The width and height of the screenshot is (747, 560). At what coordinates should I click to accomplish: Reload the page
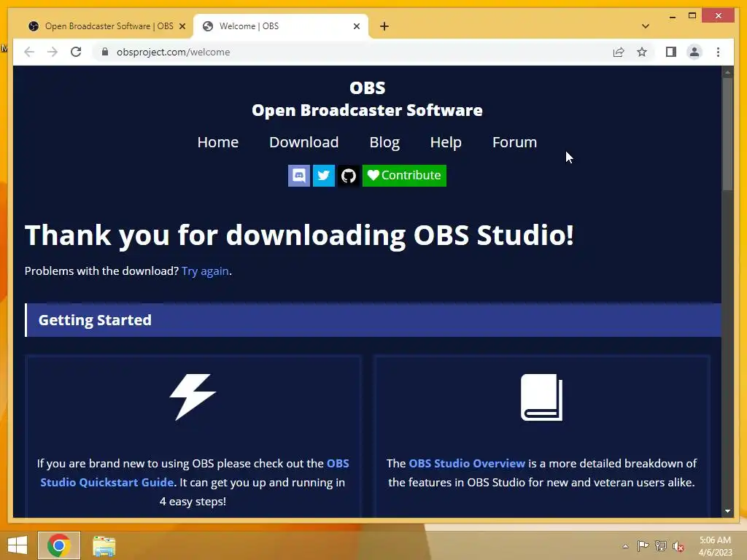76,52
